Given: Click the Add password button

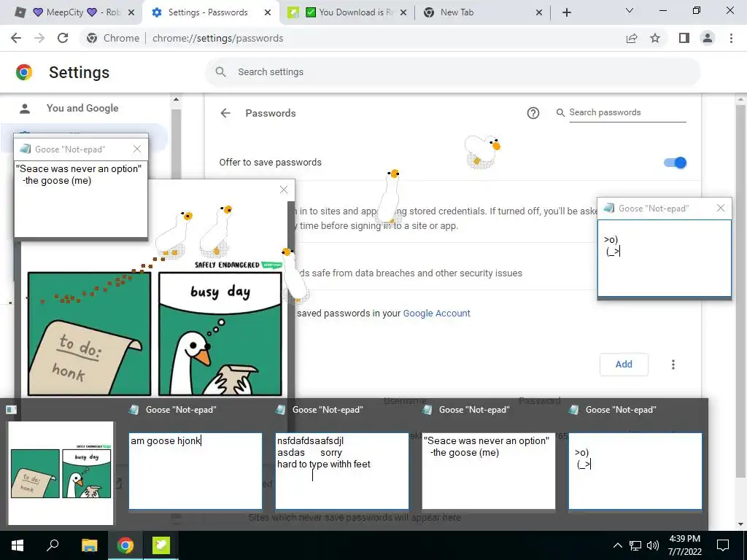Looking at the screenshot, I should click(x=624, y=365).
